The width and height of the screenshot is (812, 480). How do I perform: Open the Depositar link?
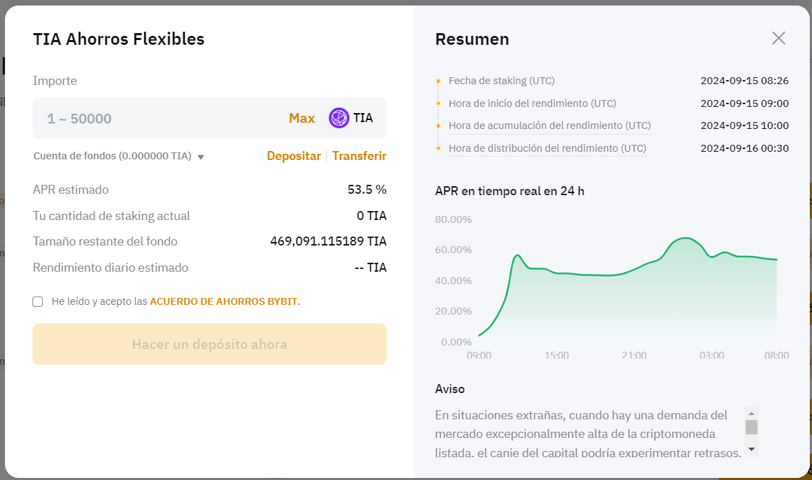[x=294, y=156]
